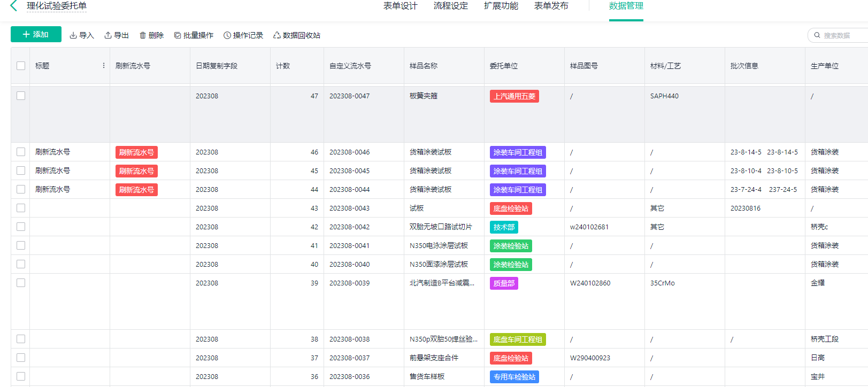Select checkbox for row 202308-0039
Screen dimensions: 868x387
[x=21, y=283]
